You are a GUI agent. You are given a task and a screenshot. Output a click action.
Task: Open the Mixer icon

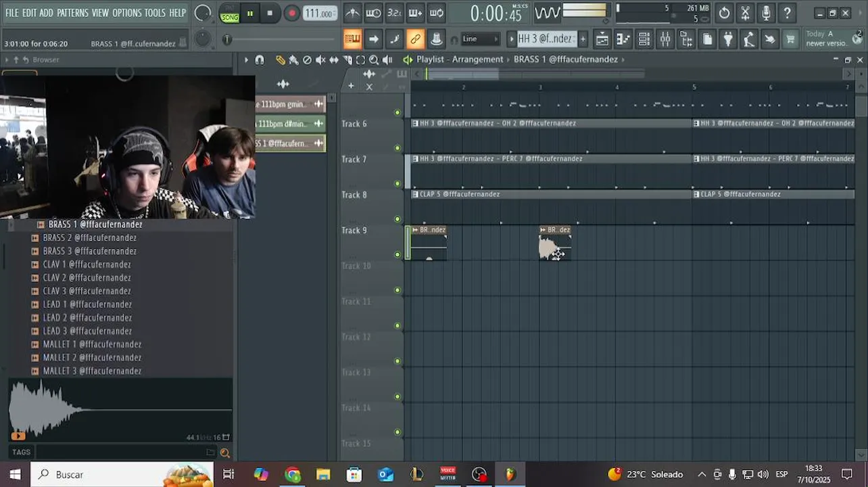pyautogui.click(x=665, y=39)
